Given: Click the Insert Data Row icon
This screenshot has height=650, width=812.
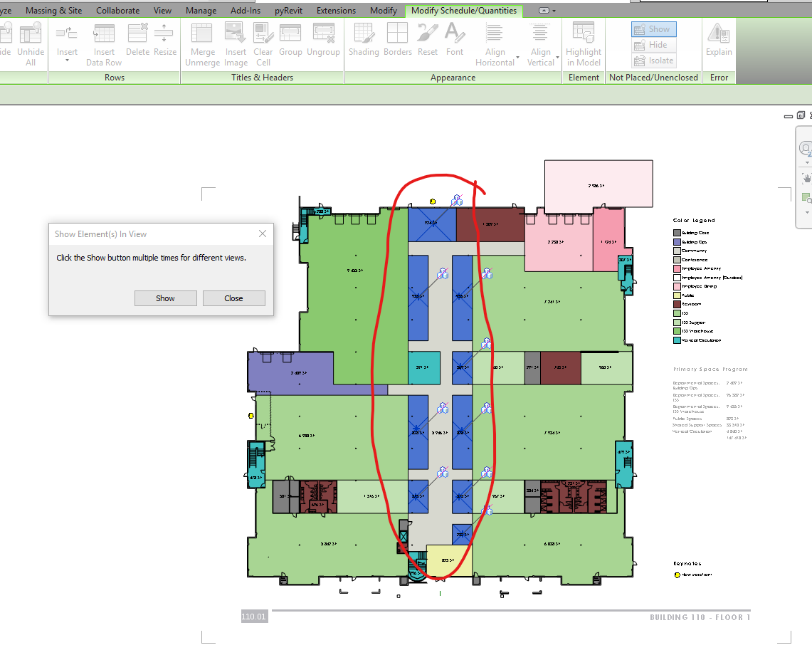Looking at the screenshot, I should pos(104,33).
